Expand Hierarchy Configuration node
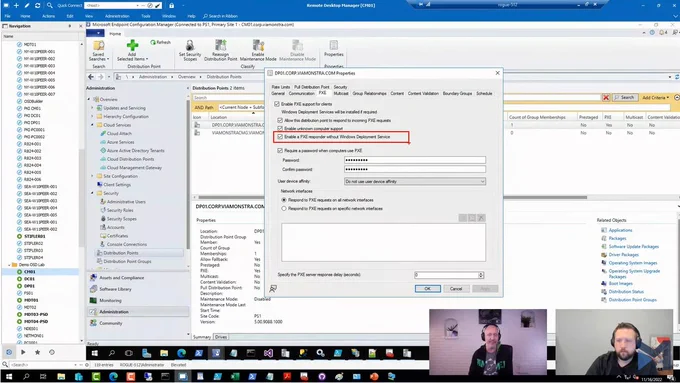This screenshot has height=383, width=680. tap(92, 116)
